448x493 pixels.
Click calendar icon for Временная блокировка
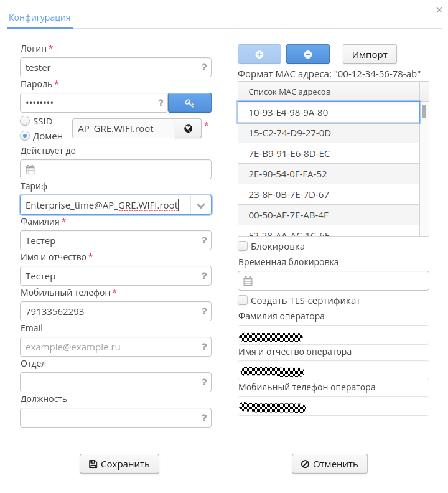click(248, 281)
